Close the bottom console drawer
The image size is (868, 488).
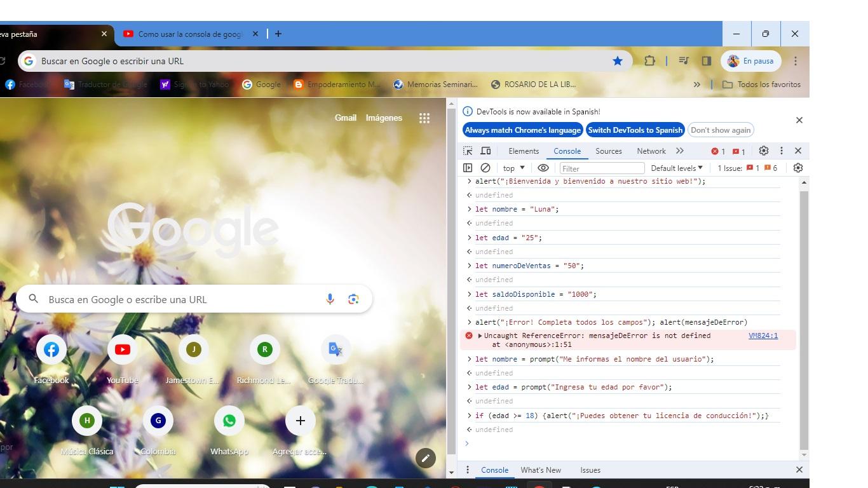[799, 470]
